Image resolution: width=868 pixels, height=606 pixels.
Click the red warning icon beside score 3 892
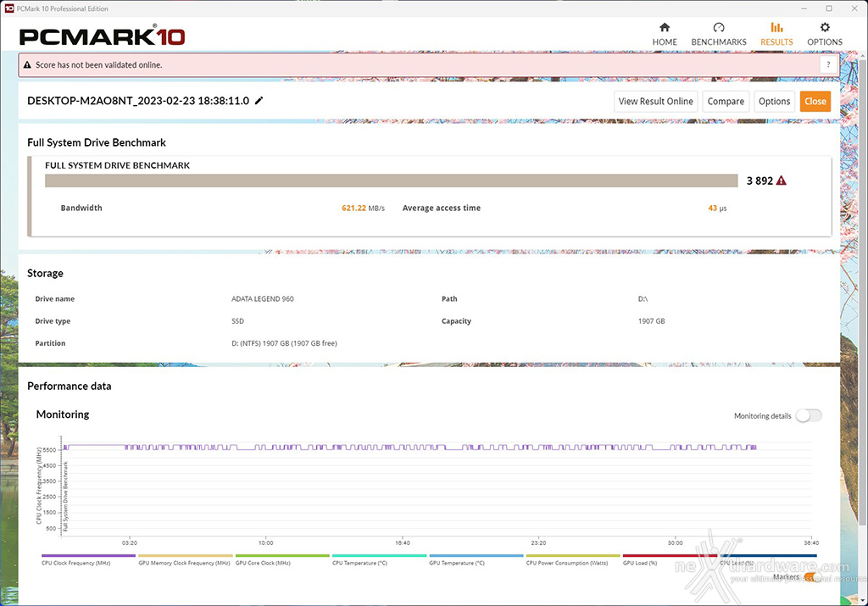click(x=781, y=181)
